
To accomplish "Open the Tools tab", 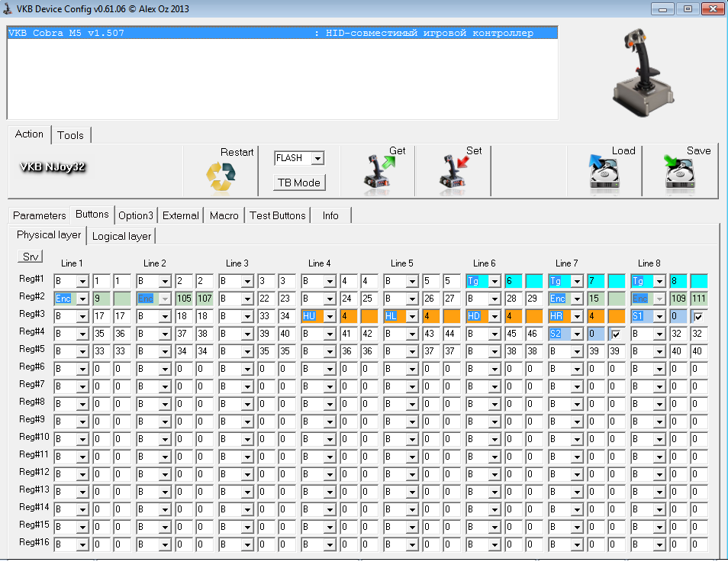I will [x=70, y=135].
